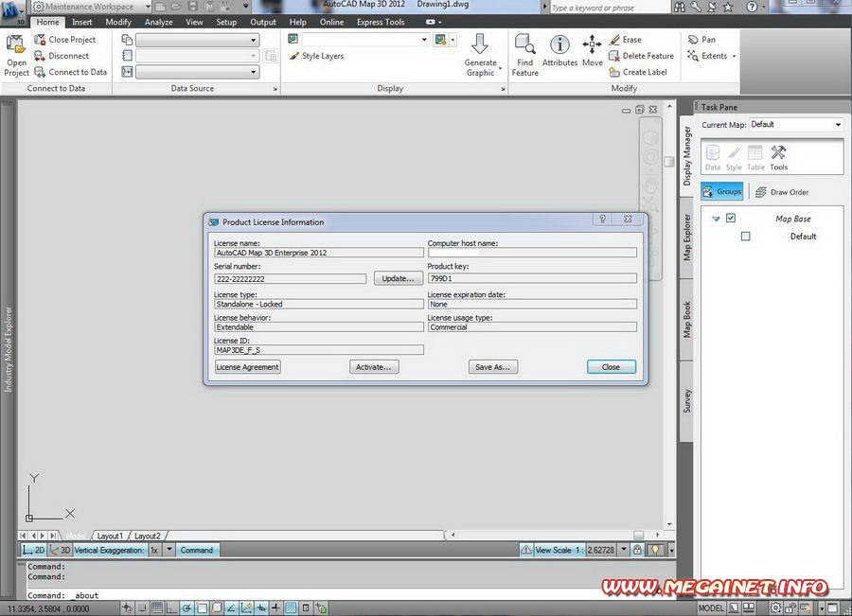Launch the Connect to Data tool
Screen dimensions: 852x616
tap(71, 72)
